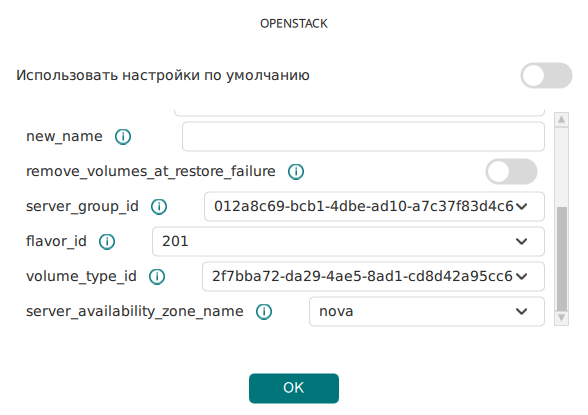The width and height of the screenshot is (588, 415).
Task: View info icon beside volume_type_id
Action: (x=157, y=276)
